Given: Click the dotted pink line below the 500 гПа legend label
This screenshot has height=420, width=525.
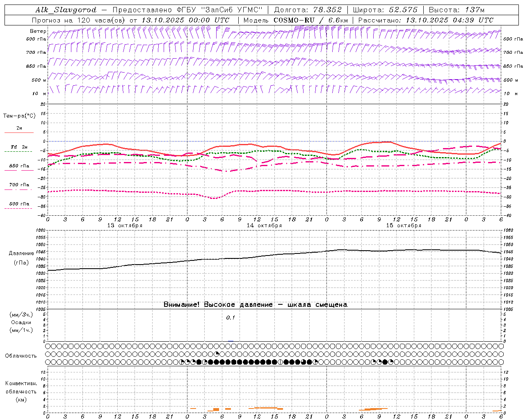Looking at the screenshot, I should point(18,209).
